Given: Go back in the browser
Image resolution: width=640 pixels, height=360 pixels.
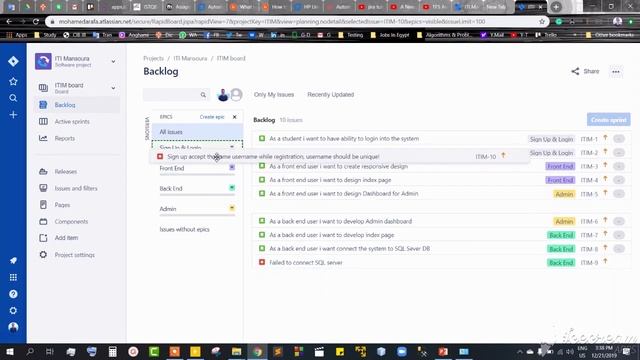Looking at the screenshot, I should pyautogui.click(x=9, y=22).
